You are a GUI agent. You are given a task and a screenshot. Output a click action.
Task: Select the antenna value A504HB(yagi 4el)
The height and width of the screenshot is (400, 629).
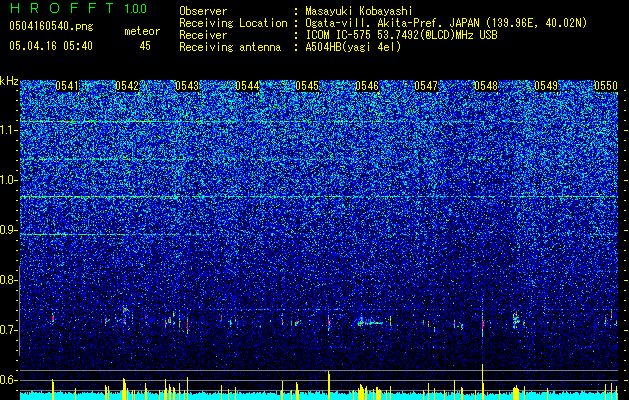(x=353, y=47)
